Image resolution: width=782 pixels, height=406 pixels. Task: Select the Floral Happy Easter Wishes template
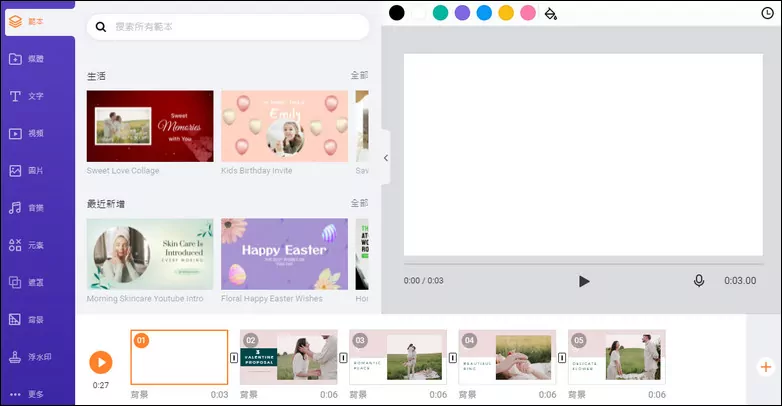point(285,254)
